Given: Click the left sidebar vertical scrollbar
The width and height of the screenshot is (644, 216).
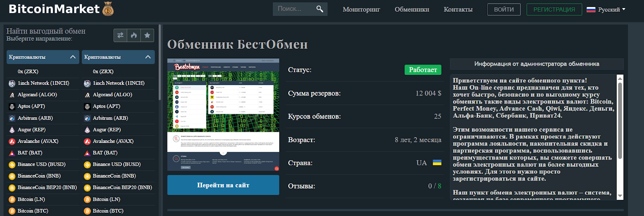Looking at the screenshot, I should [159, 62].
